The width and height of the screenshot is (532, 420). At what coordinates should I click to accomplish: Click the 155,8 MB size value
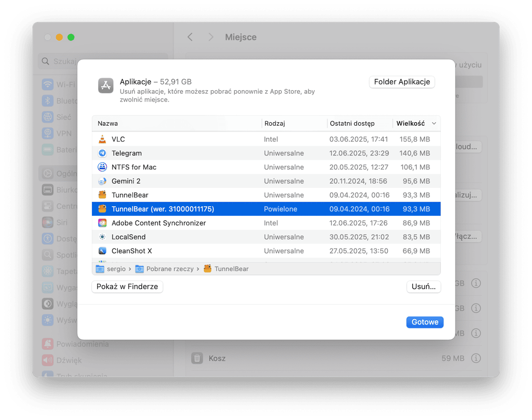(x=415, y=139)
